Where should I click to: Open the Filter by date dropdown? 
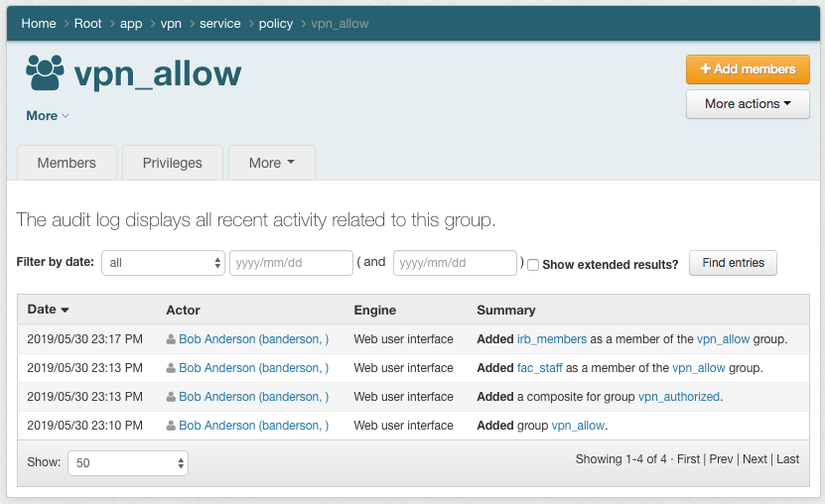click(164, 263)
